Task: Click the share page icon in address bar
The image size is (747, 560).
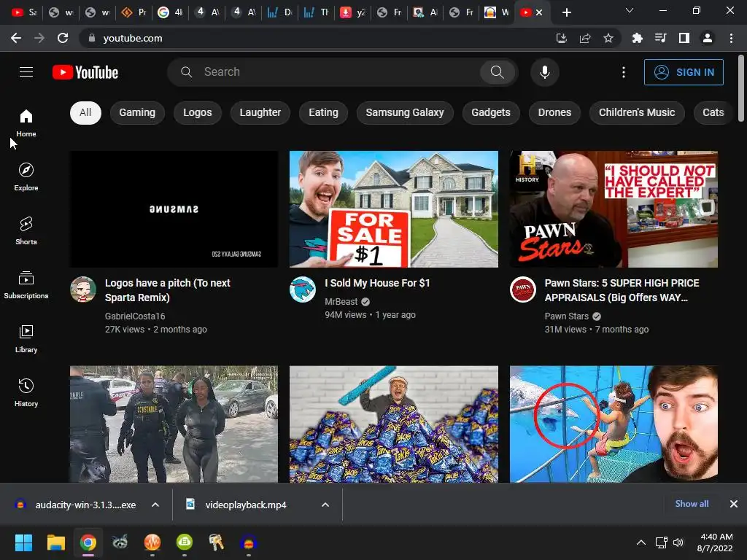Action: 585,38
